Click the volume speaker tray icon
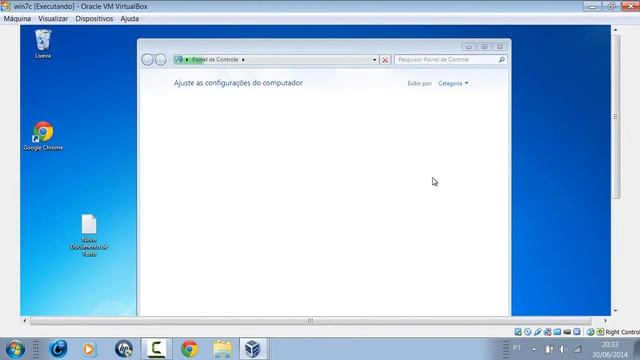Image resolution: width=640 pixels, height=360 pixels. 563,349
